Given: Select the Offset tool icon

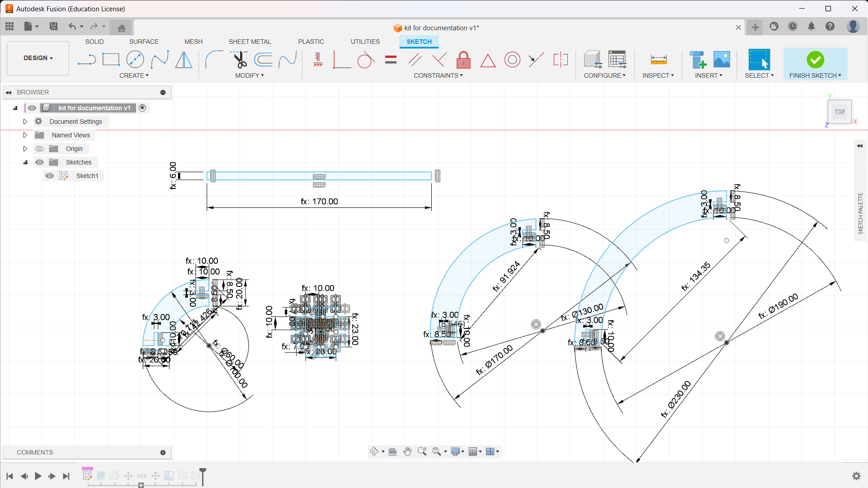Looking at the screenshot, I should [x=263, y=60].
